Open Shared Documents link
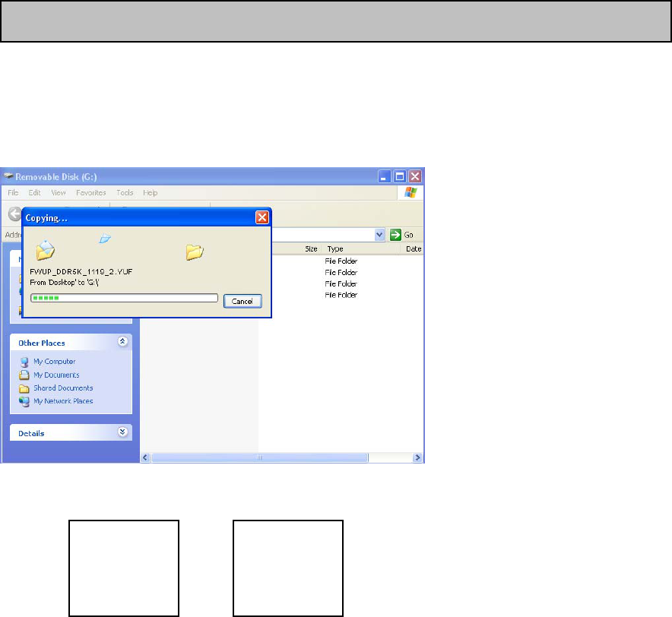Viewport: 672px width, 617px height. click(x=63, y=388)
